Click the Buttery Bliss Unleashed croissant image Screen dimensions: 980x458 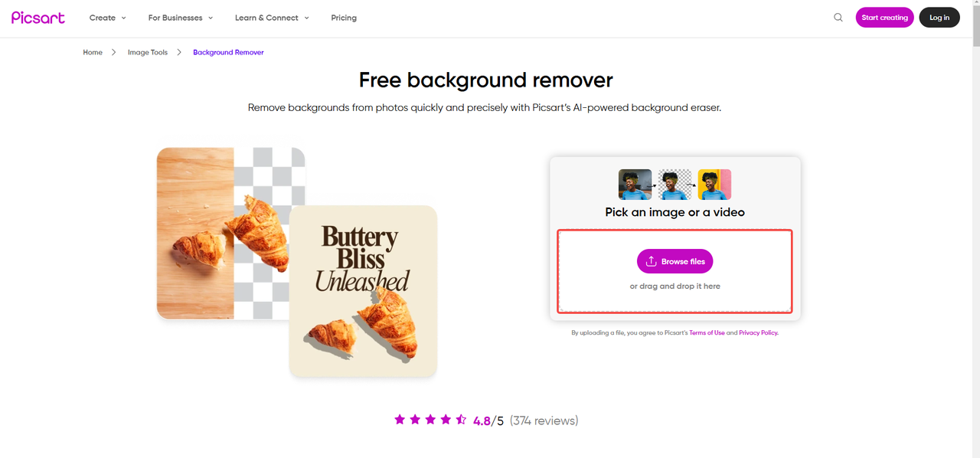363,291
